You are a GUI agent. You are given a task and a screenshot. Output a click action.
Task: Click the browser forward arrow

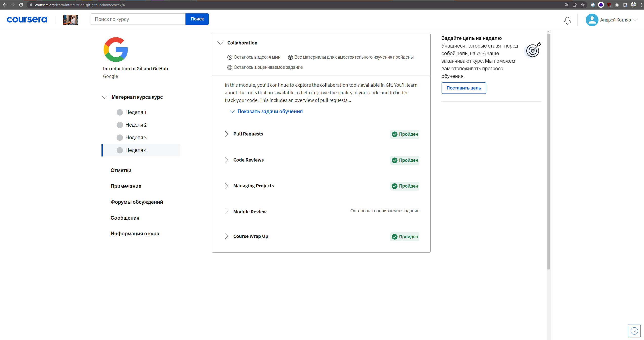point(13,5)
